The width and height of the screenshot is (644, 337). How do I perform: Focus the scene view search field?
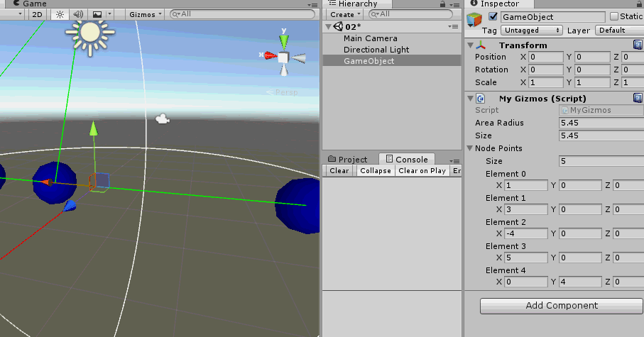(x=242, y=14)
